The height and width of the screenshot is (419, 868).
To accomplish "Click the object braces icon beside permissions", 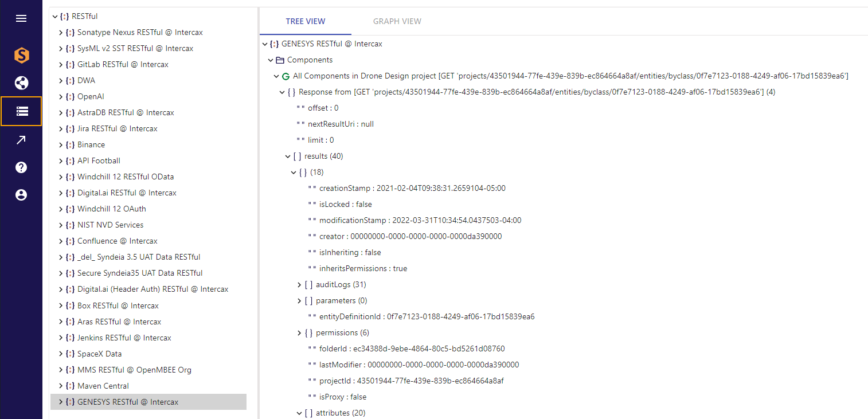I will (308, 332).
